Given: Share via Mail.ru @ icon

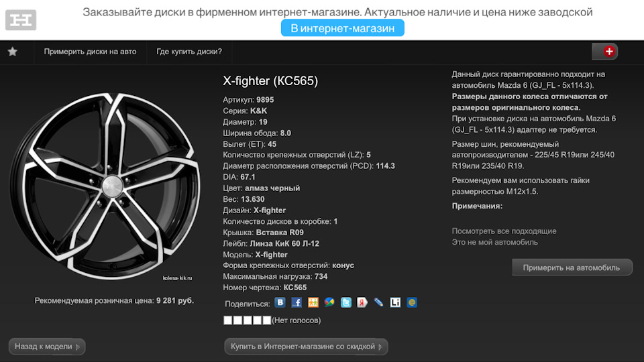Looking at the screenshot, I should 411,302.
